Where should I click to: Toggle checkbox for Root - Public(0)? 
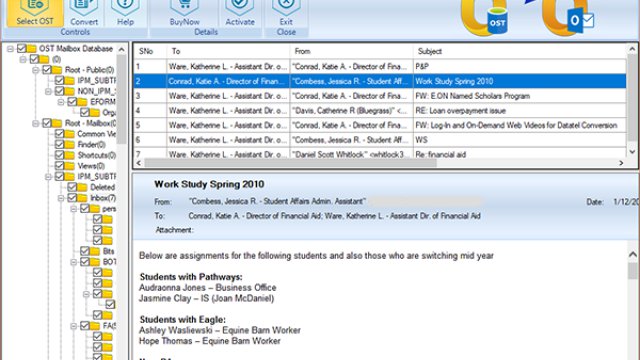[47, 70]
